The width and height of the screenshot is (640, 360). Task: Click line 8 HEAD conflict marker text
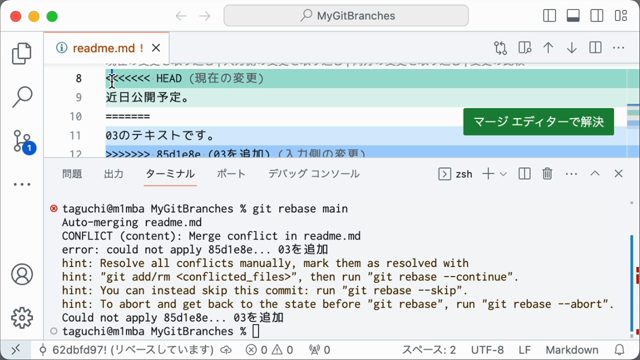pos(184,78)
